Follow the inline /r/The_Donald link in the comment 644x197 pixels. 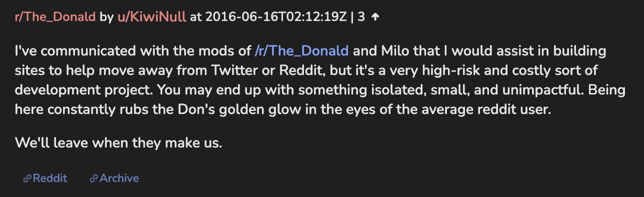point(301,50)
